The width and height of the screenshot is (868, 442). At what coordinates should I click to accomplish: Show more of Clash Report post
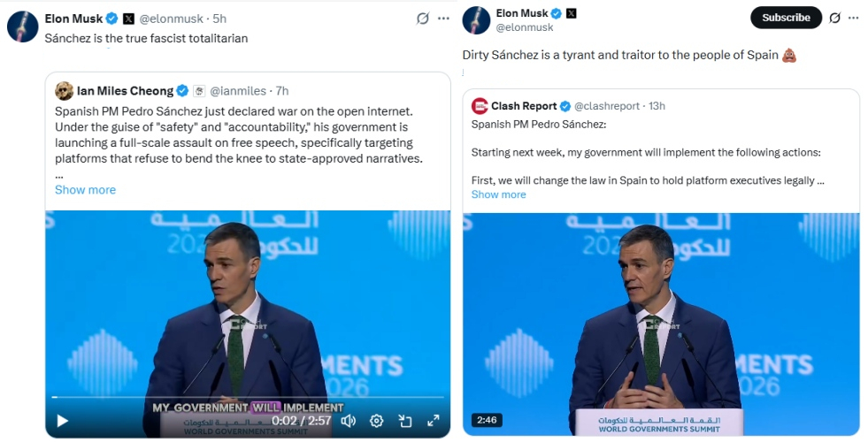tap(498, 194)
